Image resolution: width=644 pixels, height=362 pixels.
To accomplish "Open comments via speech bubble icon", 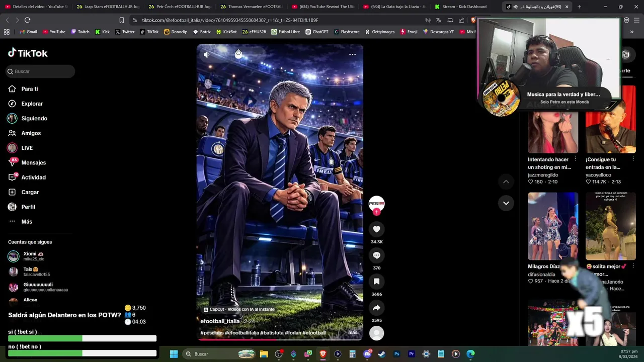I will click(x=376, y=255).
